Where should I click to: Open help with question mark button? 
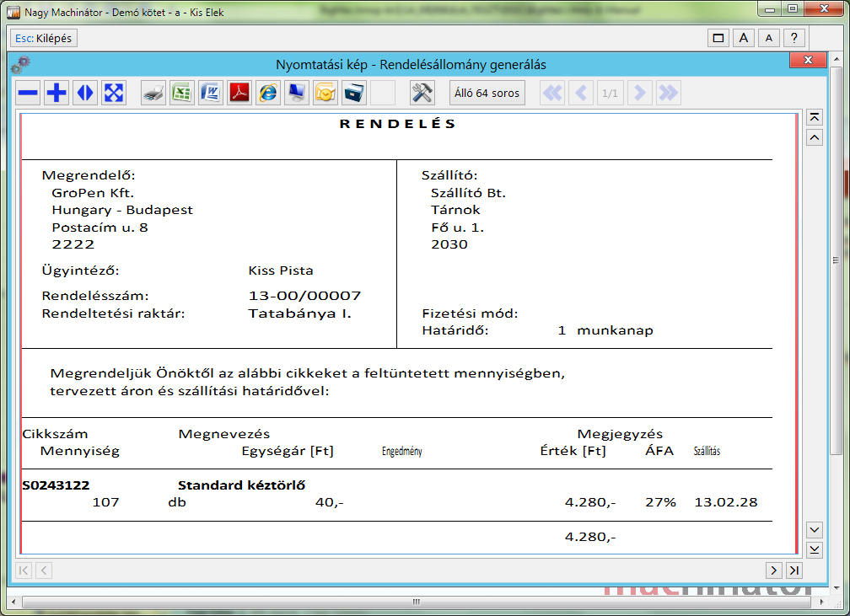794,38
